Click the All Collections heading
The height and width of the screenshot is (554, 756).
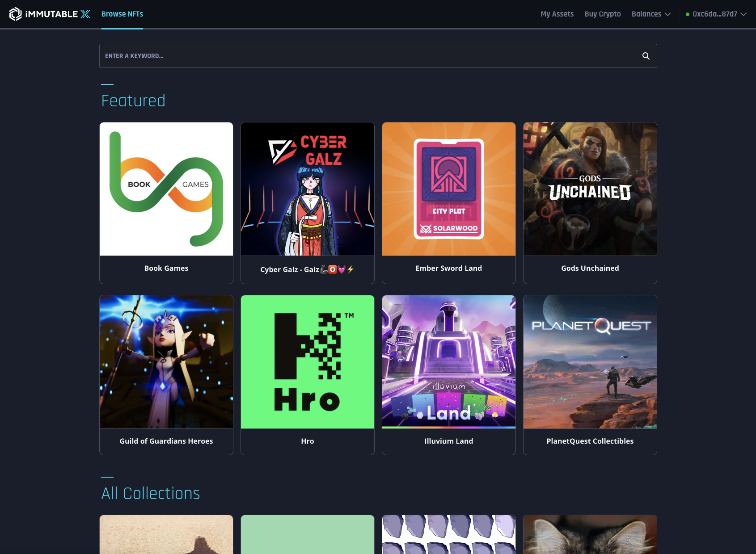151,493
